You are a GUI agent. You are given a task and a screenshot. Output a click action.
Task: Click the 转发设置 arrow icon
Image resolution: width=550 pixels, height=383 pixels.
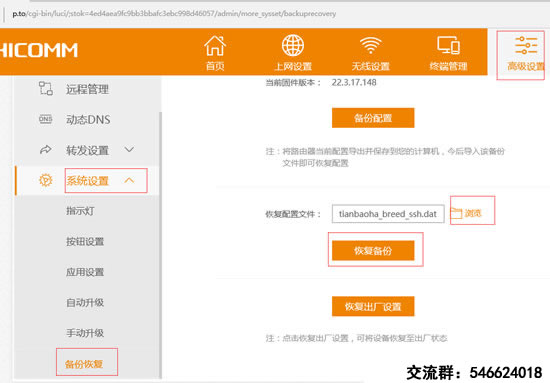(46, 150)
